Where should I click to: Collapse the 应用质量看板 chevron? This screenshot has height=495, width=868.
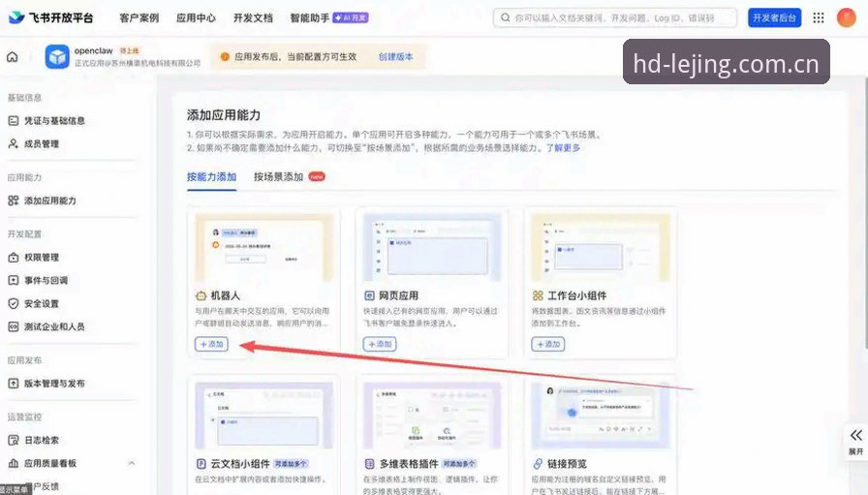pos(131,463)
